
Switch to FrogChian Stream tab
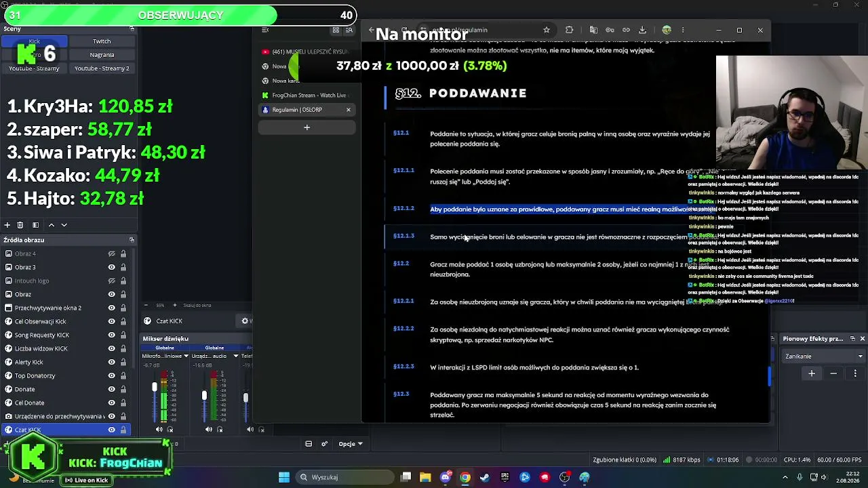coord(307,96)
